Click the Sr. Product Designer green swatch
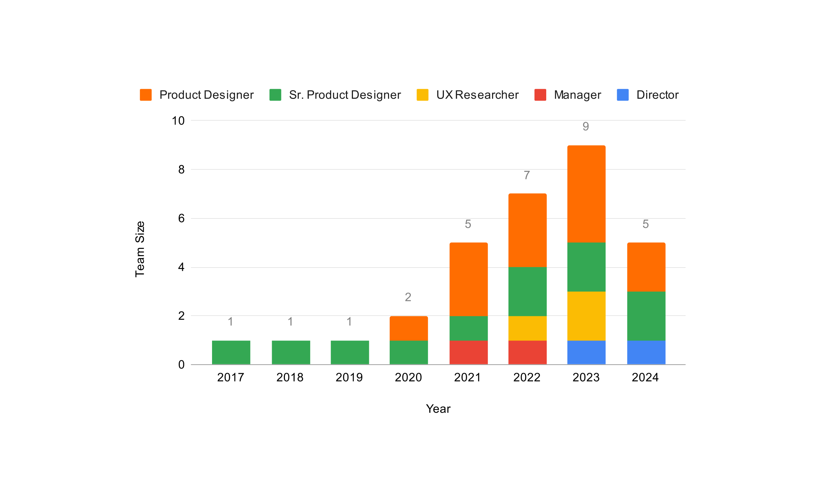The width and height of the screenshot is (819, 504). pyautogui.click(x=275, y=95)
